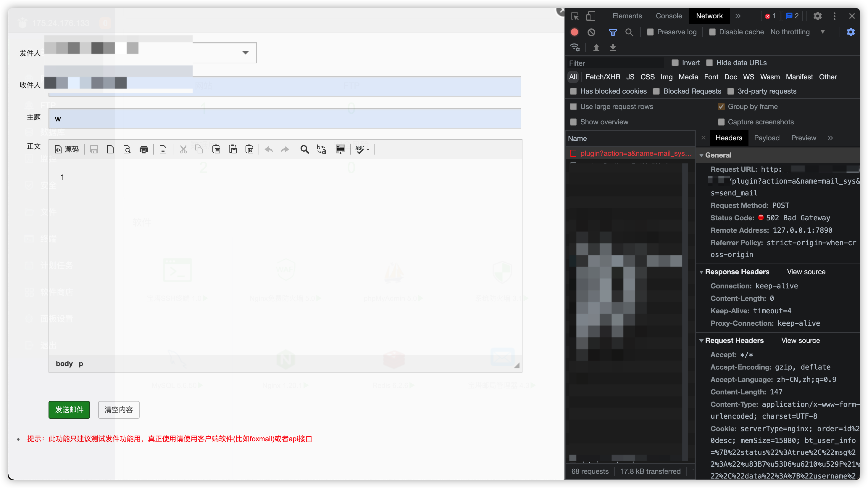The width and height of the screenshot is (868, 488).
Task: Click the 源码 source button in the editor
Action: 67,149
